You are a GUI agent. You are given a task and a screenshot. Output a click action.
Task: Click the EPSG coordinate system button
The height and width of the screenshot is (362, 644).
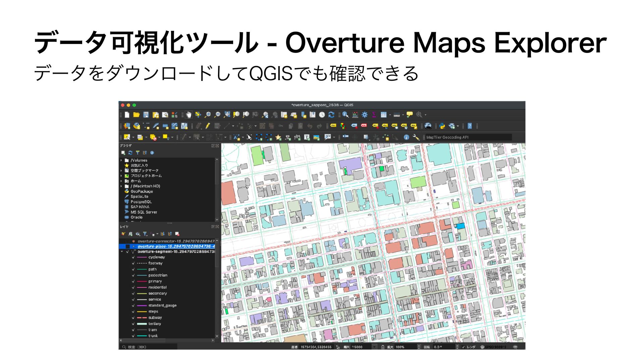click(x=493, y=347)
